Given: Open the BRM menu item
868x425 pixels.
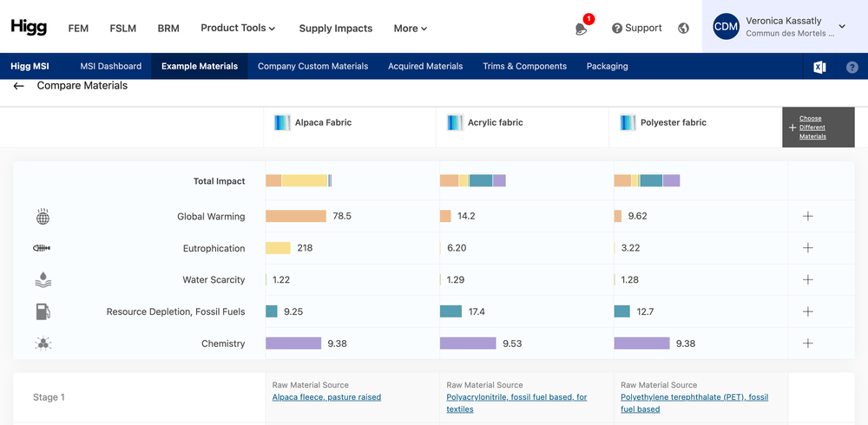Looking at the screenshot, I should [168, 29].
